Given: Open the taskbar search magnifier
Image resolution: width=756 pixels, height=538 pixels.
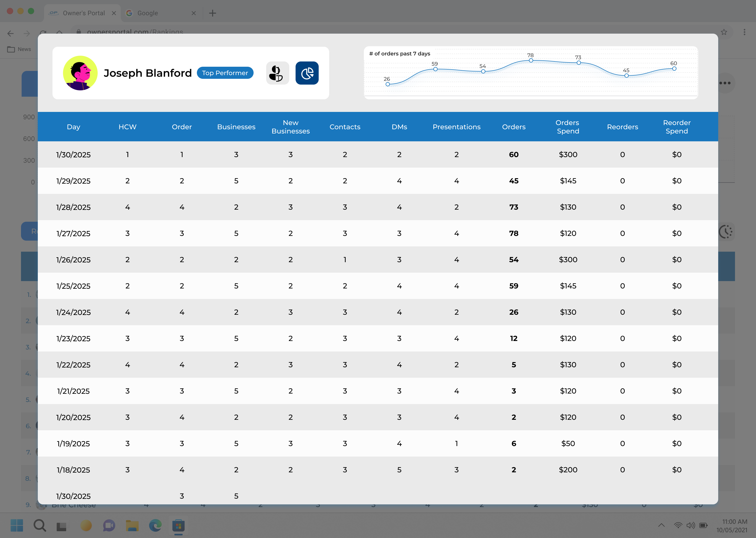Looking at the screenshot, I should pos(40,525).
